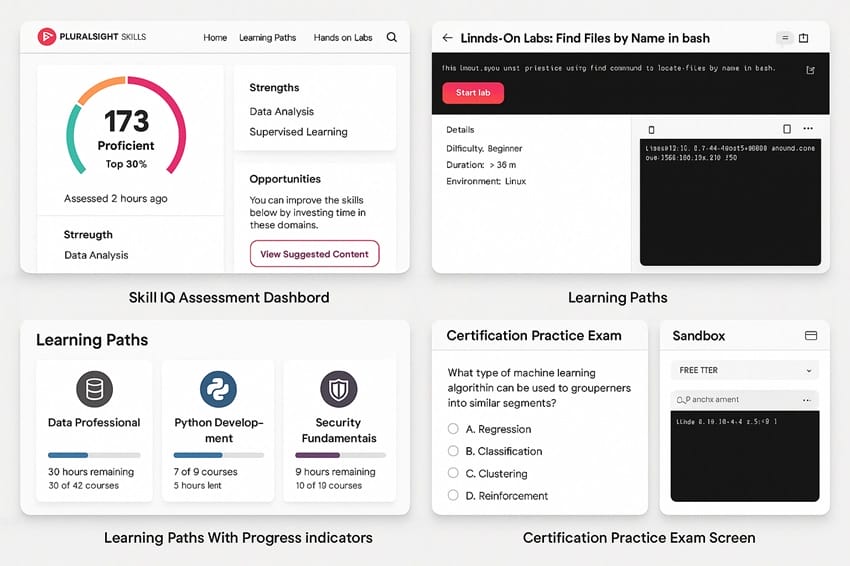The height and width of the screenshot is (566, 850).
Task: Click 'Difficulty: Beginner' detail
Action: pos(484,148)
